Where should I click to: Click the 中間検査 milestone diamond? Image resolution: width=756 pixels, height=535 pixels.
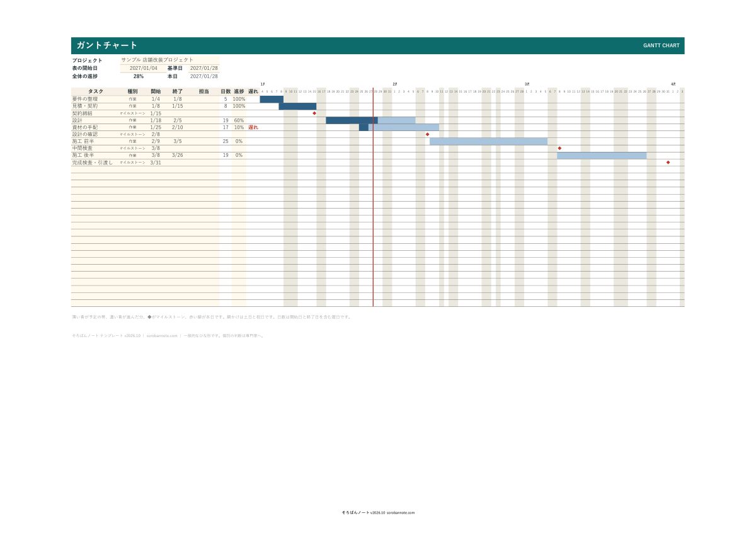click(x=559, y=148)
